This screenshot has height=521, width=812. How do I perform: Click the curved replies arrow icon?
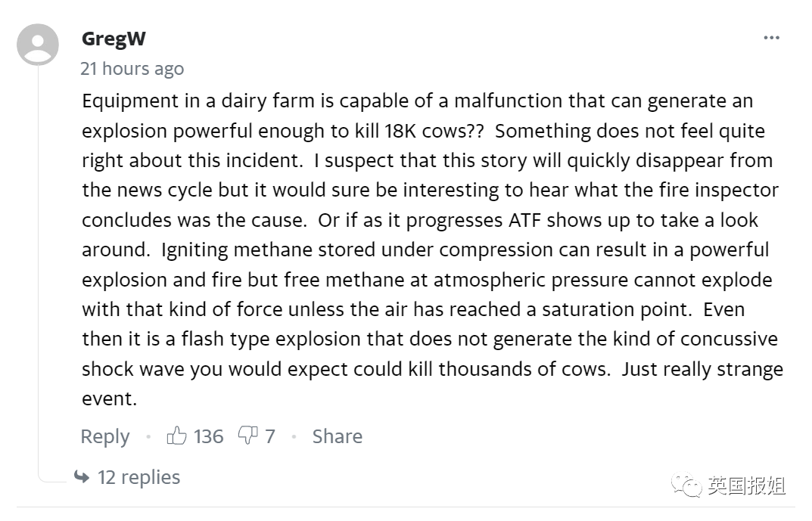[81, 477]
